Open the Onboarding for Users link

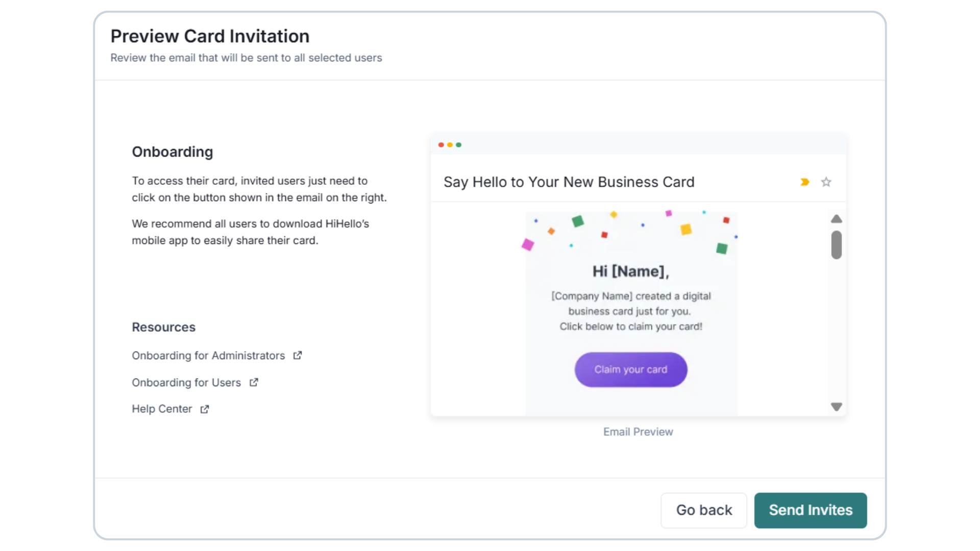(186, 383)
